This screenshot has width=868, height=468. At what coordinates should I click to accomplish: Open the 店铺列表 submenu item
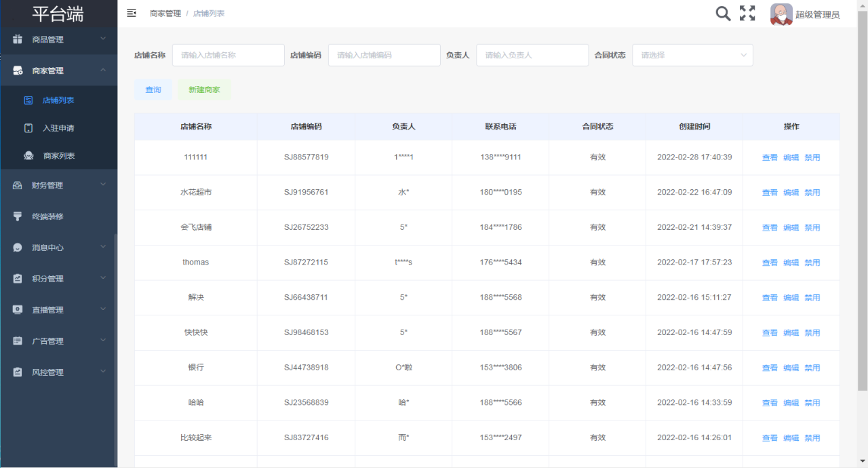pos(58,100)
